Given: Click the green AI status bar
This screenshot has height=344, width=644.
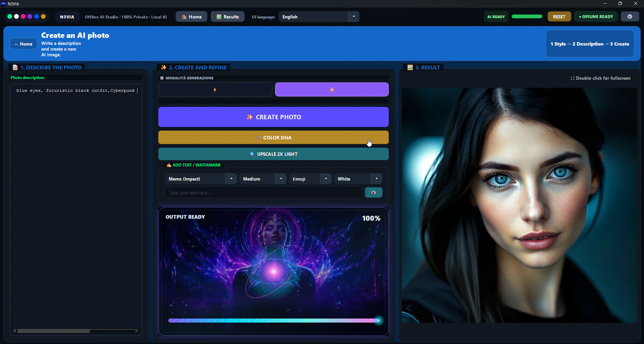Looking at the screenshot, I should 527,16.
